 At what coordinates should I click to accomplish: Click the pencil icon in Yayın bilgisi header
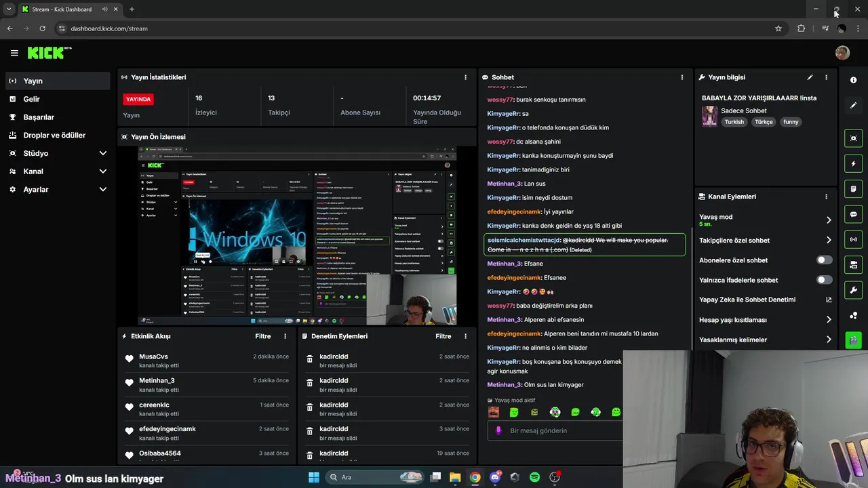(810, 77)
